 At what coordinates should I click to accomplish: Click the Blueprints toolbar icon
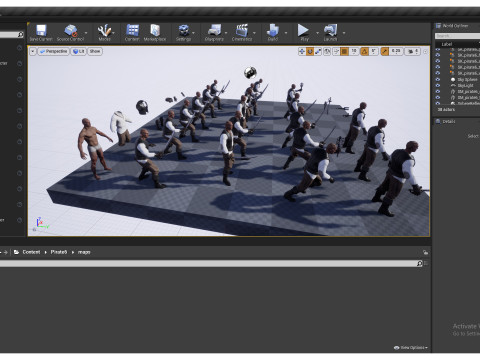point(214,32)
